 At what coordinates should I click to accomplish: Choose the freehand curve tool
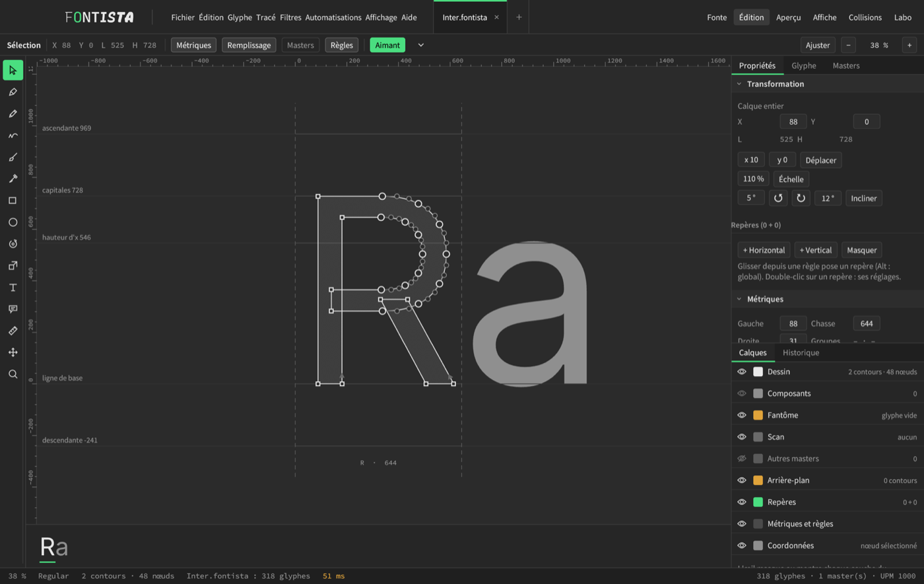pos(13,135)
